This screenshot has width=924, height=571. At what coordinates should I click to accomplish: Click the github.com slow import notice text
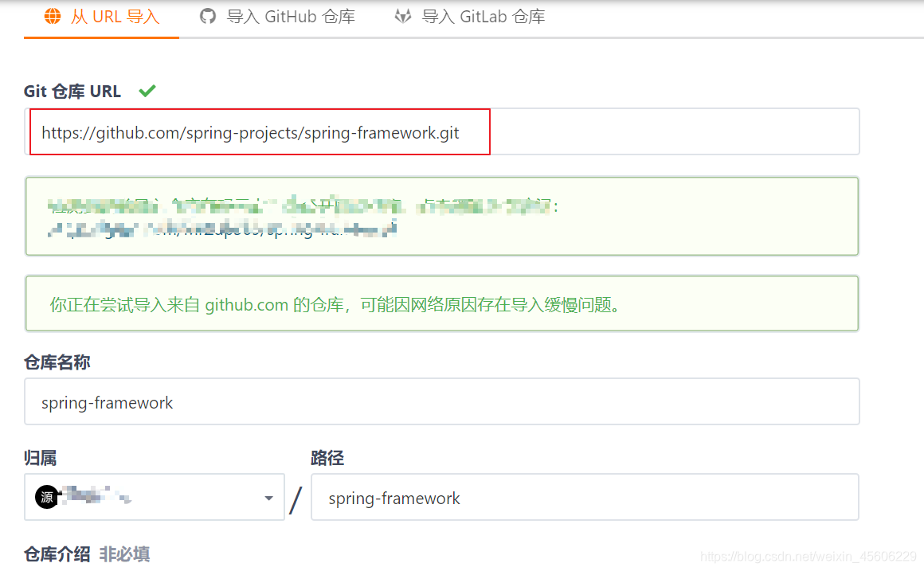(335, 305)
